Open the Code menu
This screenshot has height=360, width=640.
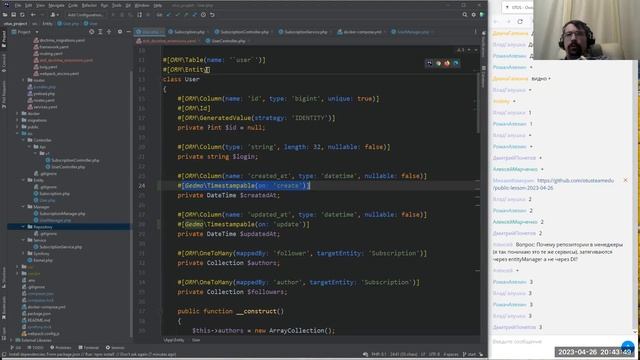pyautogui.click(x=73, y=5)
